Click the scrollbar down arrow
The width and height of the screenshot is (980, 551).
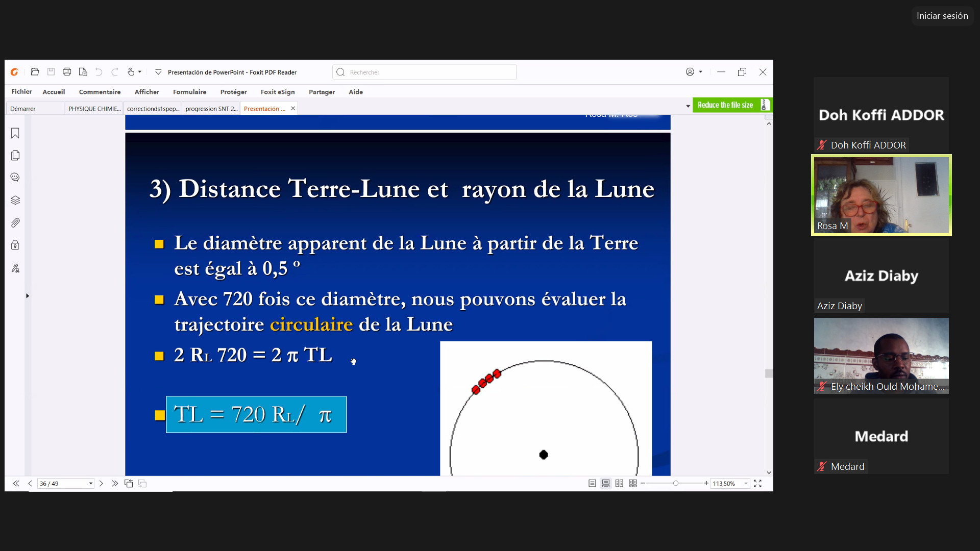(769, 472)
